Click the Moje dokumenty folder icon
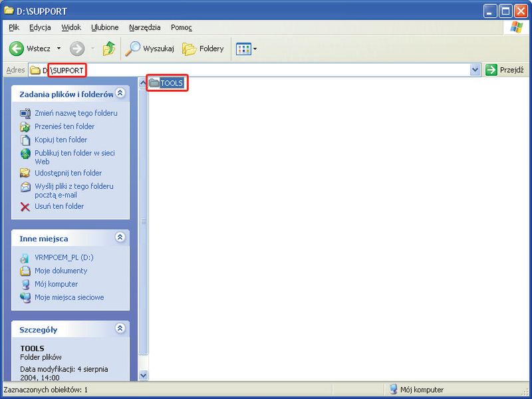Screen dimensions: 532x399 pos(25,271)
